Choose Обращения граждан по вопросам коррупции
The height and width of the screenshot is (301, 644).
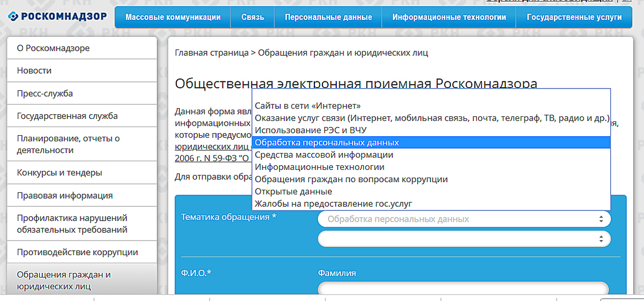(431, 179)
